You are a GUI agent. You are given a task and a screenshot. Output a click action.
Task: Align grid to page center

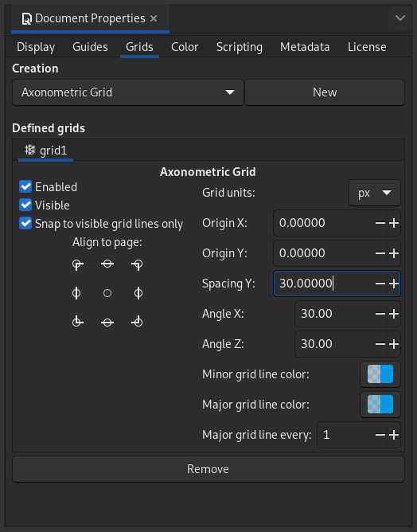click(x=107, y=293)
